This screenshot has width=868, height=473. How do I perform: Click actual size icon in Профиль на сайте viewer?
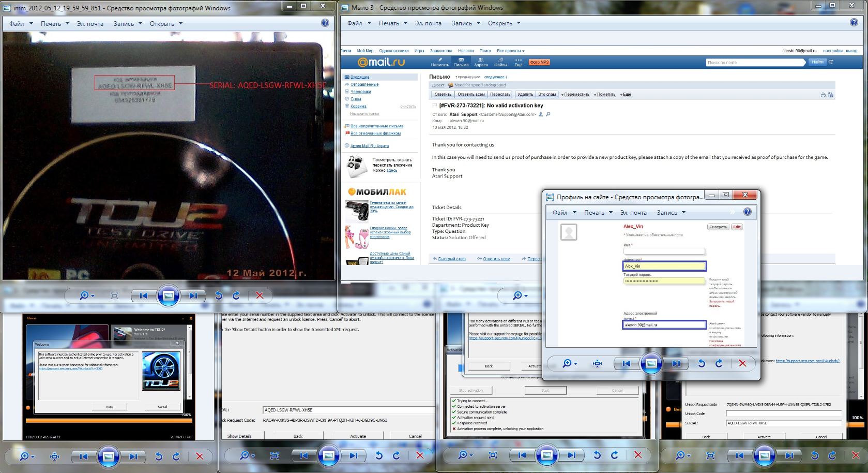(x=598, y=364)
